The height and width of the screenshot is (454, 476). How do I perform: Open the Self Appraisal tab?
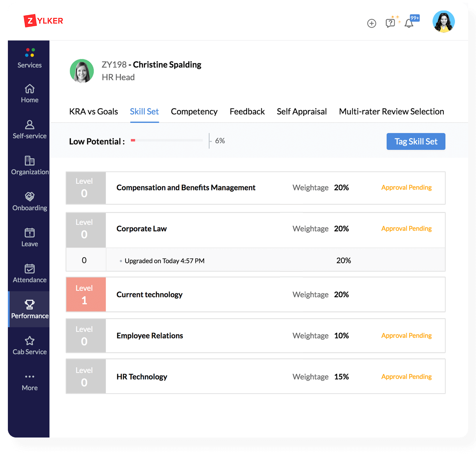pyautogui.click(x=302, y=111)
